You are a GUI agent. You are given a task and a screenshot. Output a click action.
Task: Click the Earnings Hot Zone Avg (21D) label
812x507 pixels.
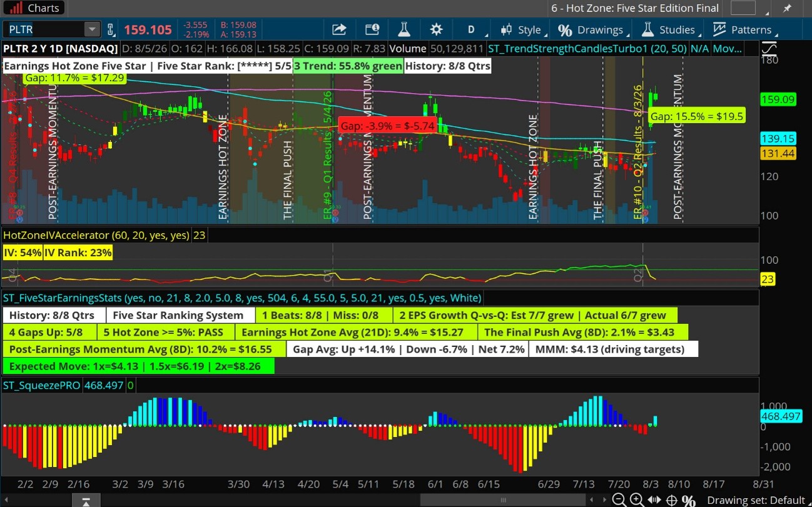click(355, 332)
